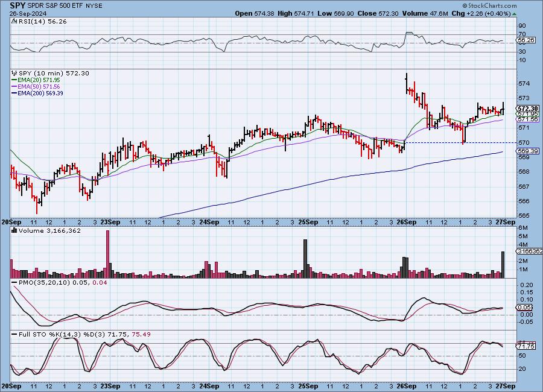The image size is (543, 392).
Task: Click the SPY ticker symbol in the header
Action: click(17, 5)
